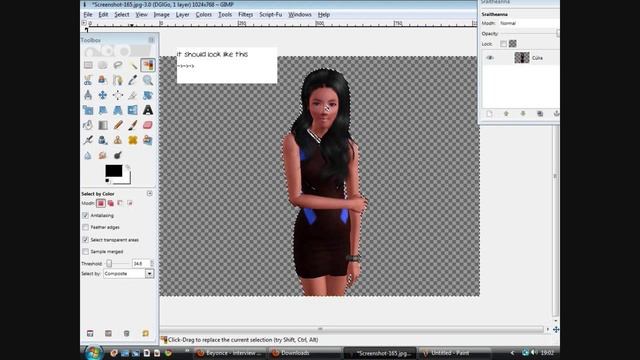
Task: Select the Eraser tool
Action: click(x=148, y=125)
